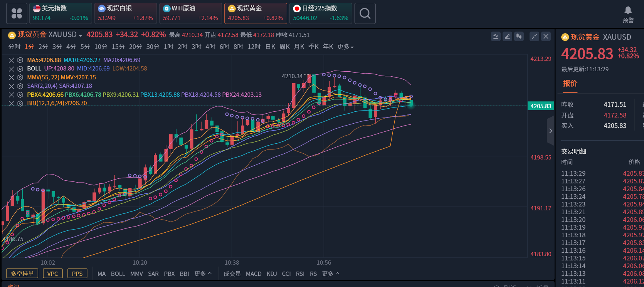The image size is (644, 287).
Task: Expand the 更多 timeframe dropdown
Action: pos(345,47)
